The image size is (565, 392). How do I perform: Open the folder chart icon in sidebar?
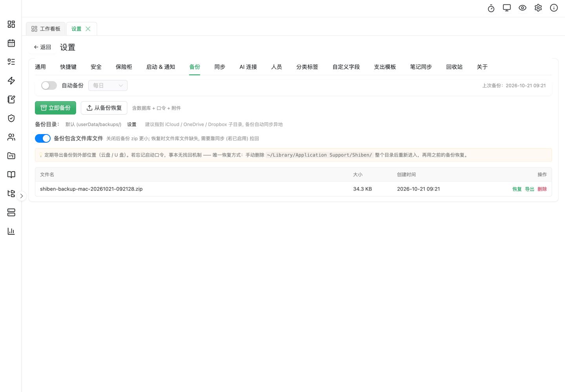click(11, 156)
